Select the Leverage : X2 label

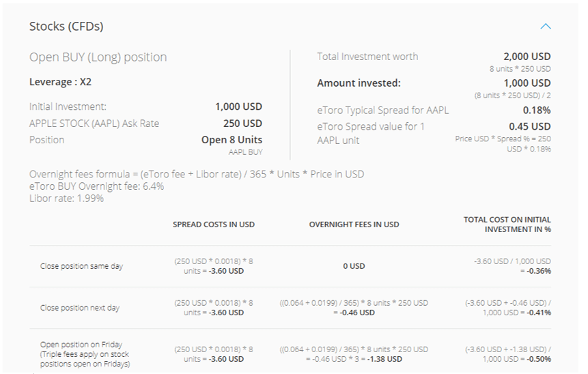pyautogui.click(x=60, y=82)
